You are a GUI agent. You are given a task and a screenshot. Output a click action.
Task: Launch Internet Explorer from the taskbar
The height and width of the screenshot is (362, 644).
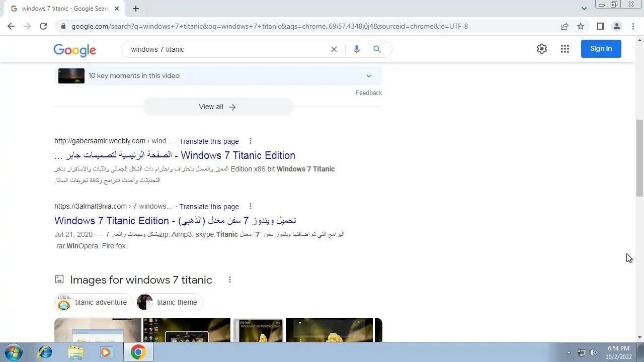(45, 352)
